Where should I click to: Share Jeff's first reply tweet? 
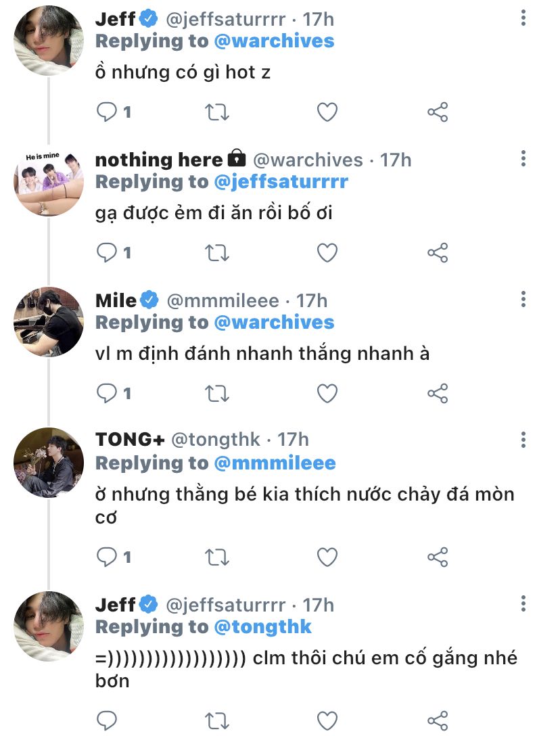pos(438,112)
